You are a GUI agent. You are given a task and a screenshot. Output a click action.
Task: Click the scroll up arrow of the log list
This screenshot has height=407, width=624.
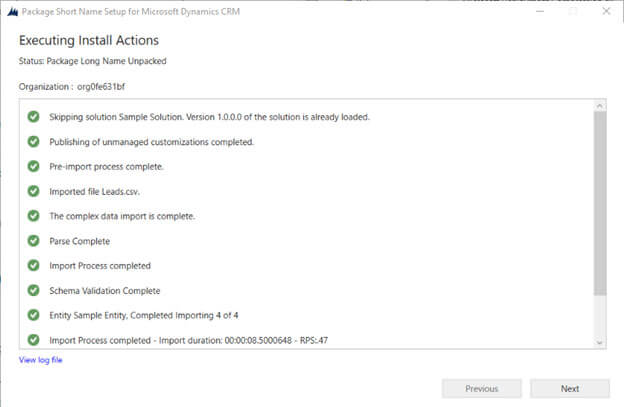tap(600, 106)
